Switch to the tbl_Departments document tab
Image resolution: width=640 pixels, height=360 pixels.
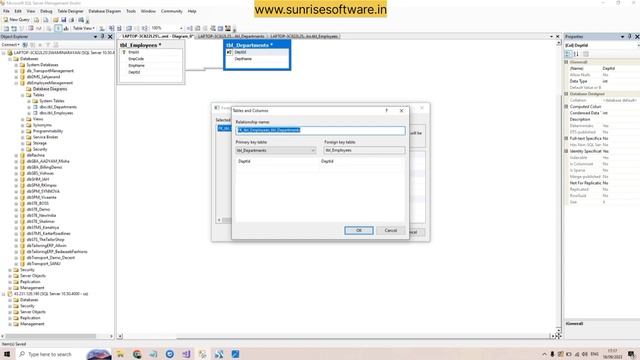[231, 36]
